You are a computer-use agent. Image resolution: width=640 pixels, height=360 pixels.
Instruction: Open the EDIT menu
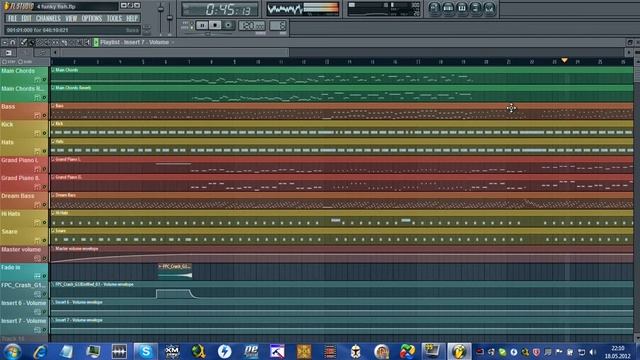pyautogui.click(x=27, y=18)
